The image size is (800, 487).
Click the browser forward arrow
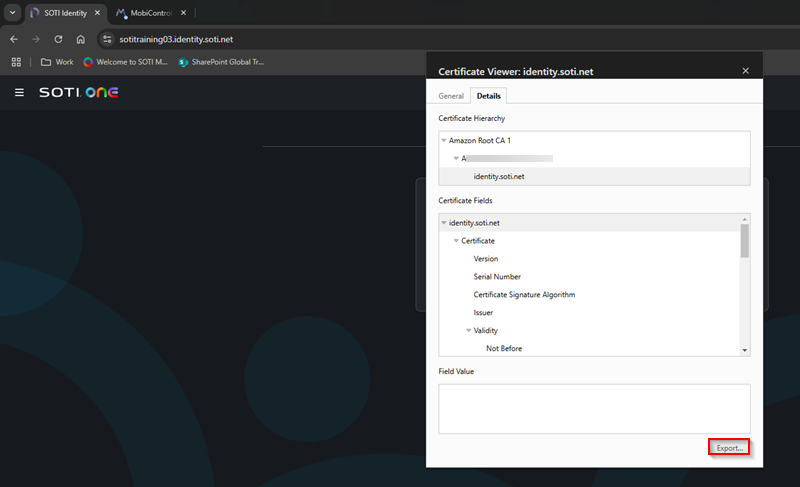(36, 39)
